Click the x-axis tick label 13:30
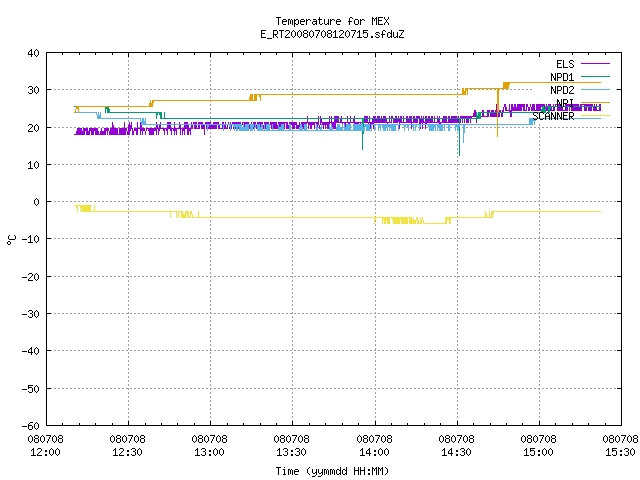The width and height of the screenshot is (640, 480). tap(291, 452)
